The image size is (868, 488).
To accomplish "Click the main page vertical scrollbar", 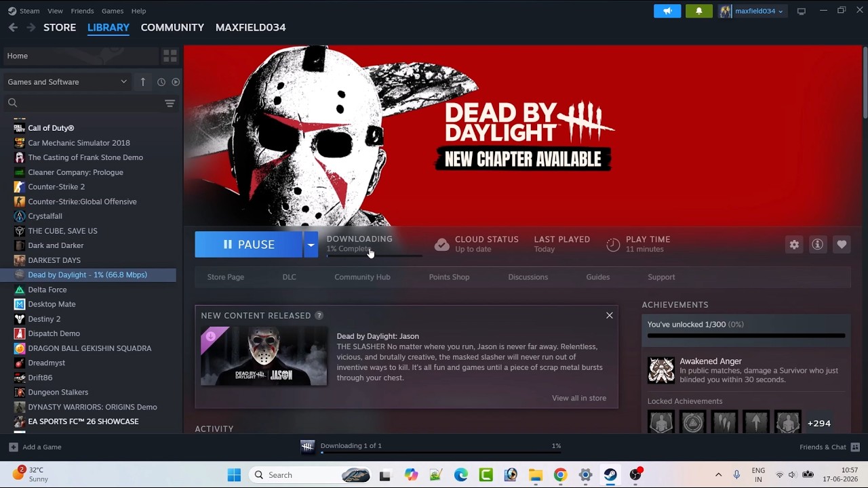I will point(865,81).
